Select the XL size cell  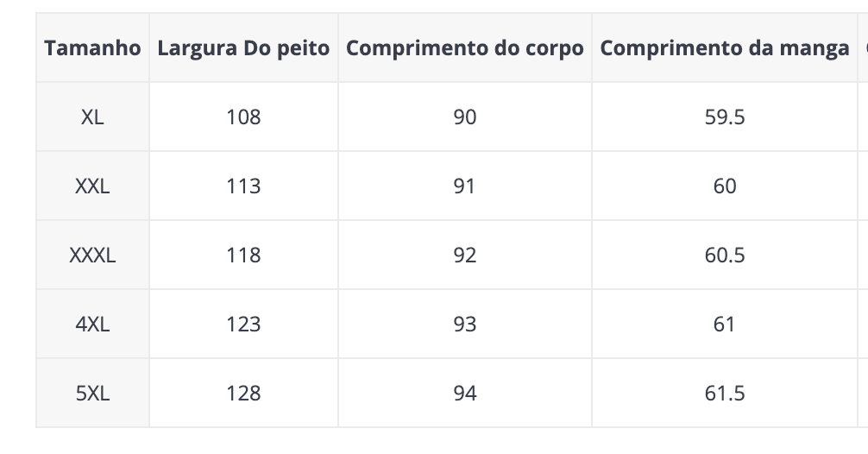point(92,117)
